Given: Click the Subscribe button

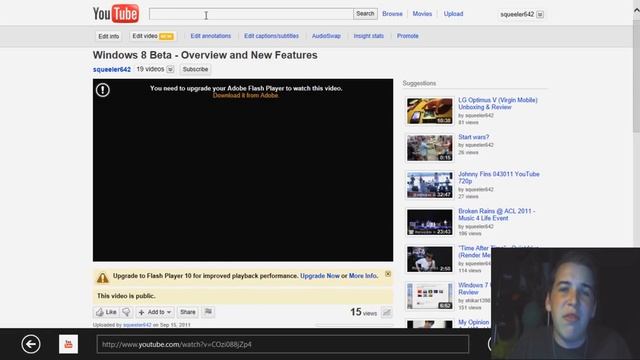Looking at the screenshot, I should 195,69.
